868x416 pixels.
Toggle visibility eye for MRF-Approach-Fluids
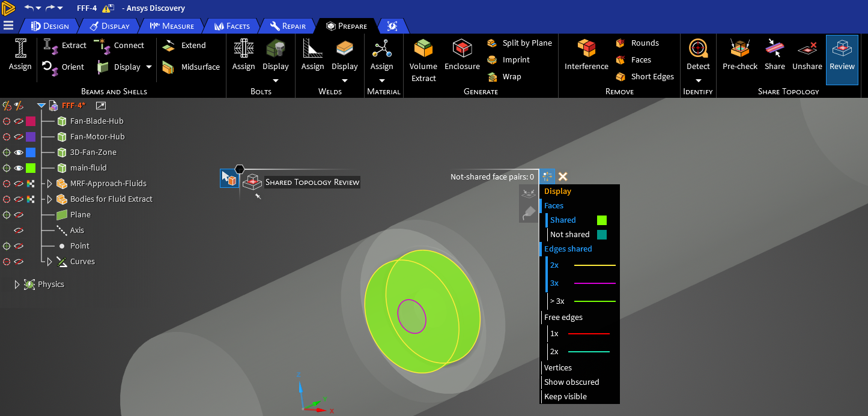point(19,184)
